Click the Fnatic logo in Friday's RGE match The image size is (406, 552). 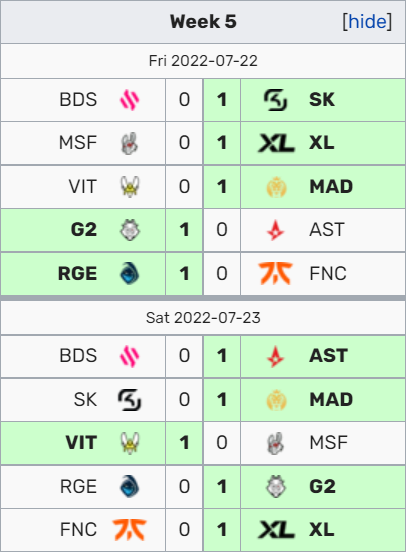click(x=276, y=273)
